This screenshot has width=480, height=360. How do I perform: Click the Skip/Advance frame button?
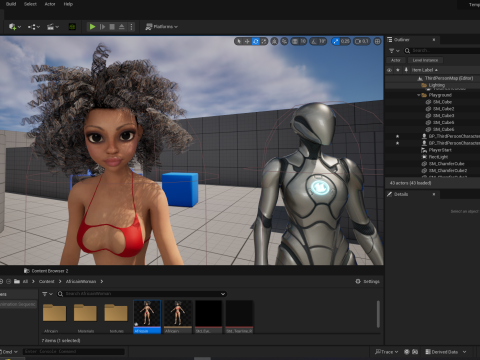tap(102, 27)
